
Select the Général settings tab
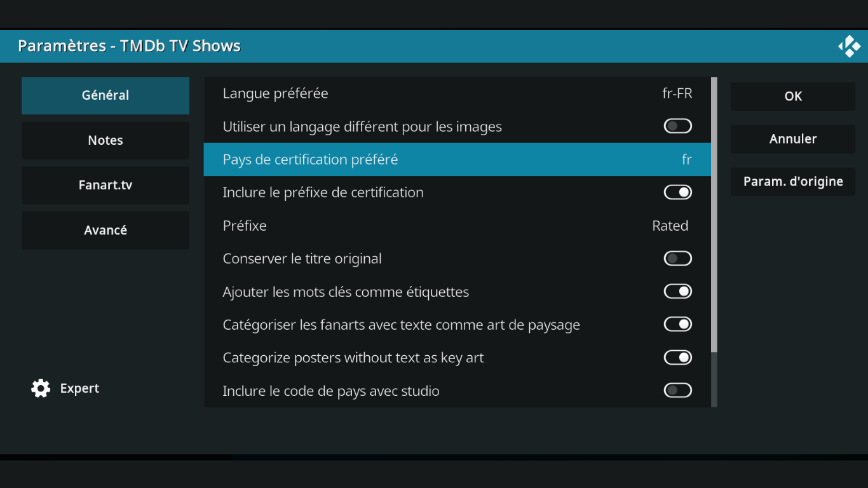(x=105, y=95)
